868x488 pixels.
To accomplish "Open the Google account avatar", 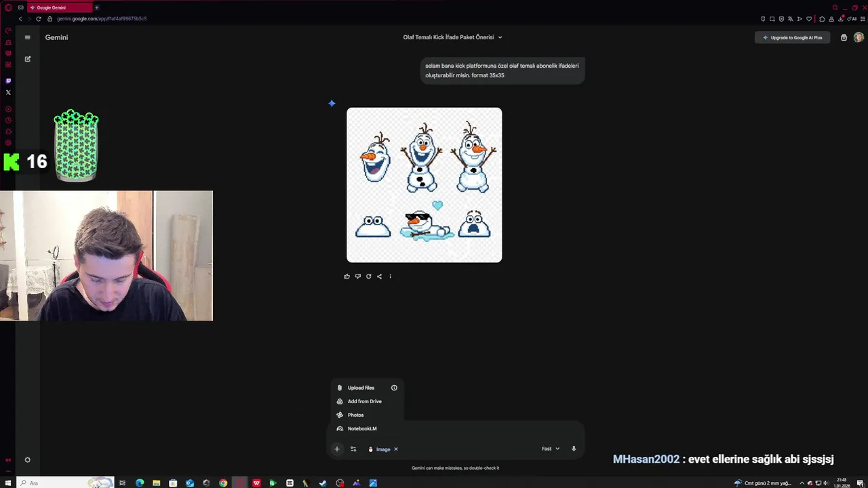I will [859, 37].
